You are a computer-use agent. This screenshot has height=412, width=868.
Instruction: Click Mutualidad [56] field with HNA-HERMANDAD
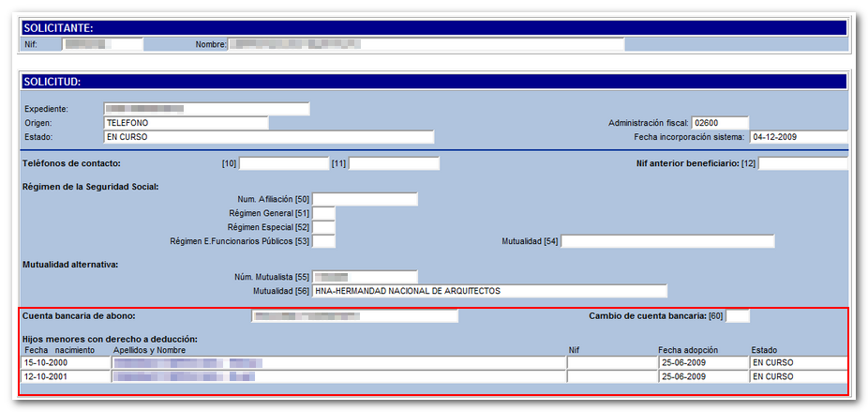[x=488, y=291]
